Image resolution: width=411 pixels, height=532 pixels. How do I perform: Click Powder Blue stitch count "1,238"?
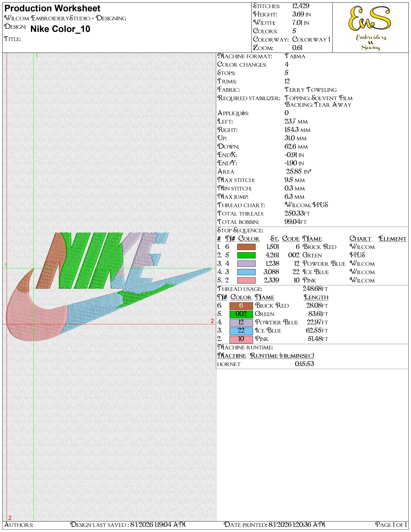(x=273, y=264)
